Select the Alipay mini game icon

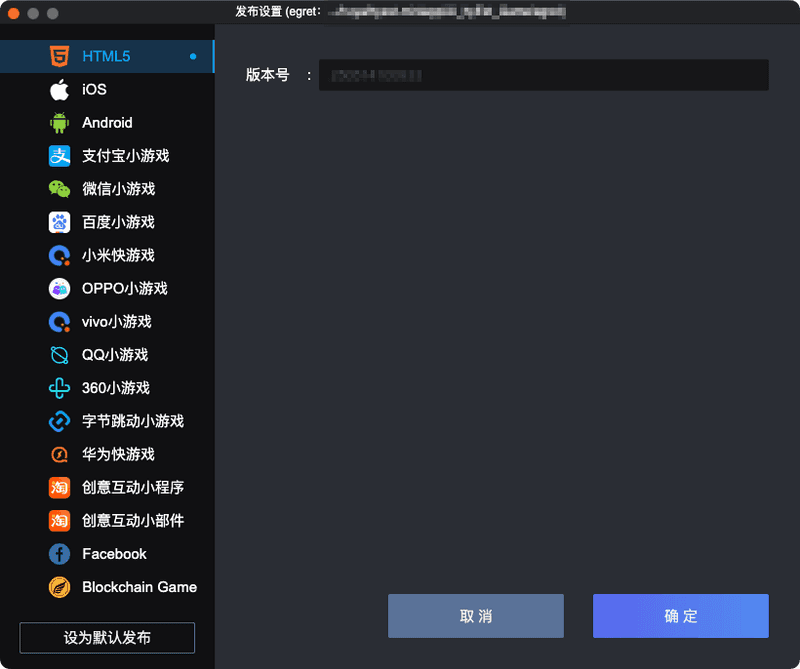tap(60, 156)
